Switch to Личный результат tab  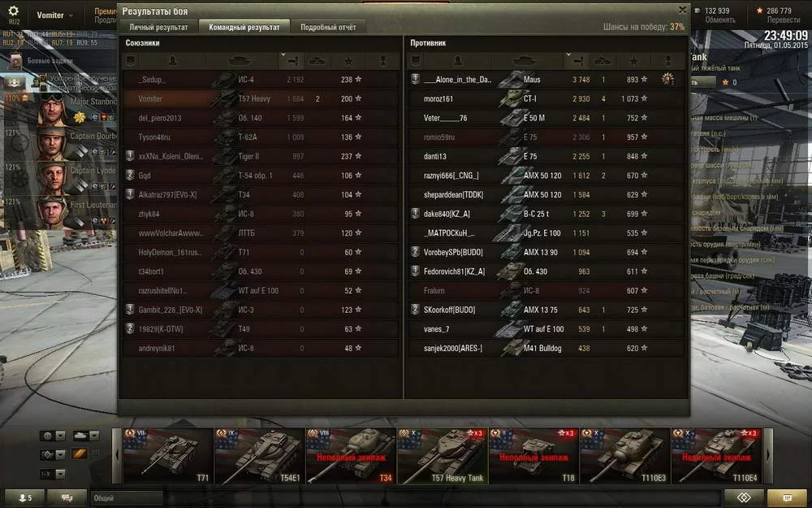click(158, 27)
